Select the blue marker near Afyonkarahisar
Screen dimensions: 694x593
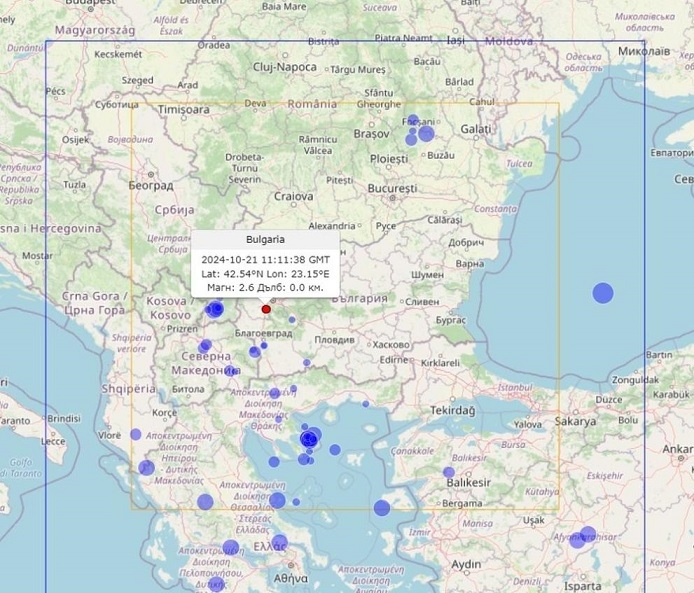(587, 536)
